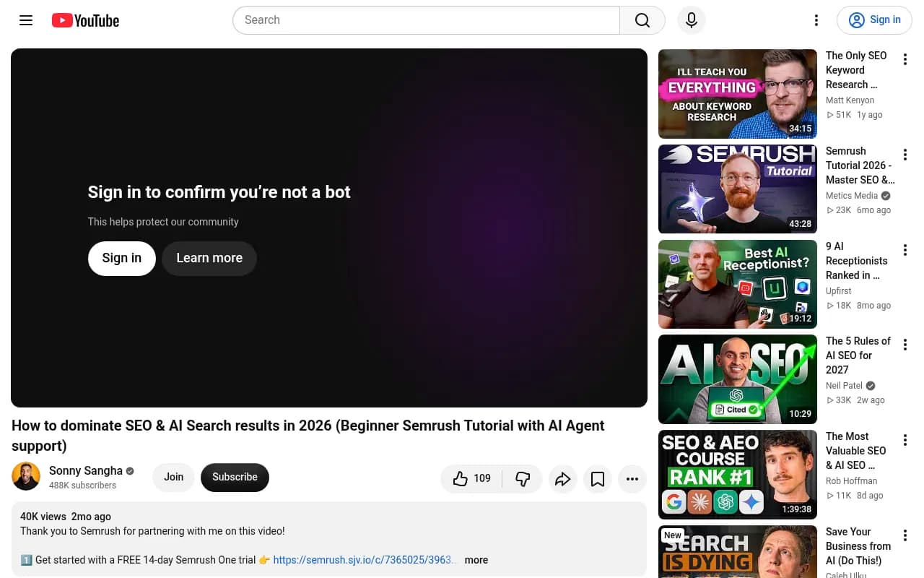Viewport: 924px width, 578px height.
Task: Open 'The 5 Rules of AI SEO' title
Action: point(858,355)
